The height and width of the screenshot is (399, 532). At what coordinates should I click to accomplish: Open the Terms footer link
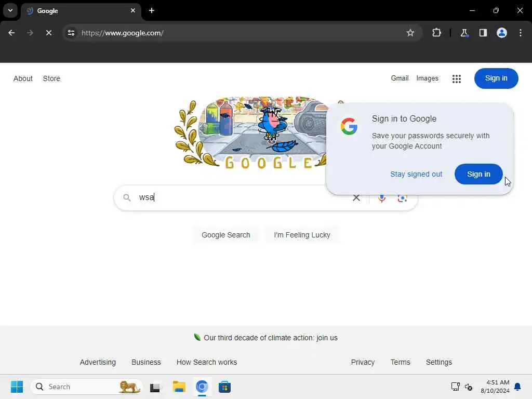401,362
